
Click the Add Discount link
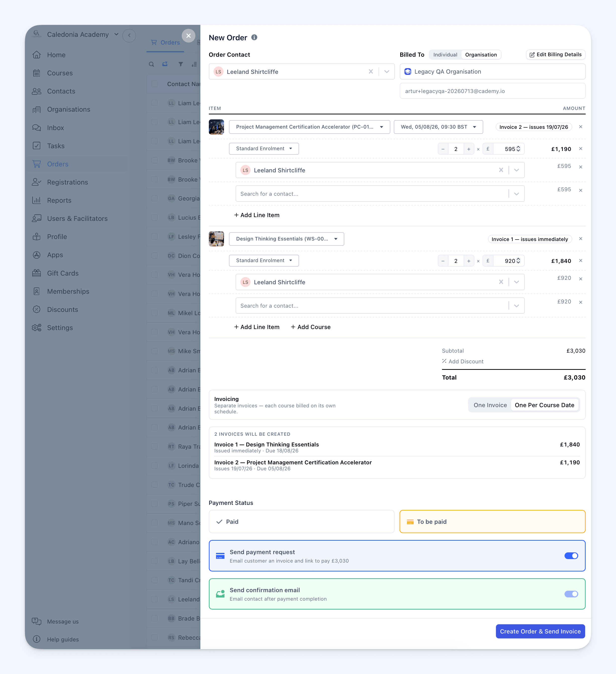coord(463,361)
